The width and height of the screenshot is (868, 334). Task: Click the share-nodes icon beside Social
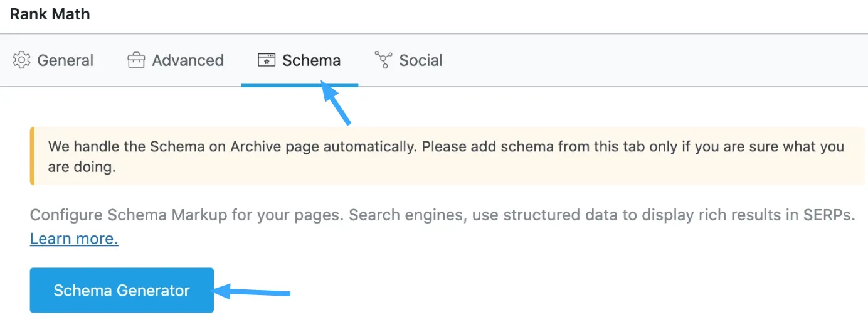(x=383, y=60)
